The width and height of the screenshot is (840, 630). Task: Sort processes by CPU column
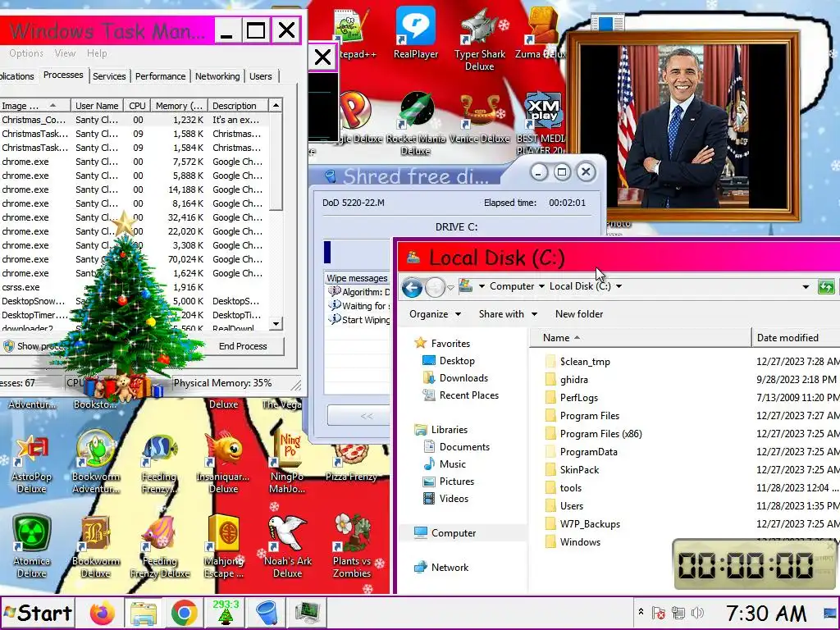137,106
